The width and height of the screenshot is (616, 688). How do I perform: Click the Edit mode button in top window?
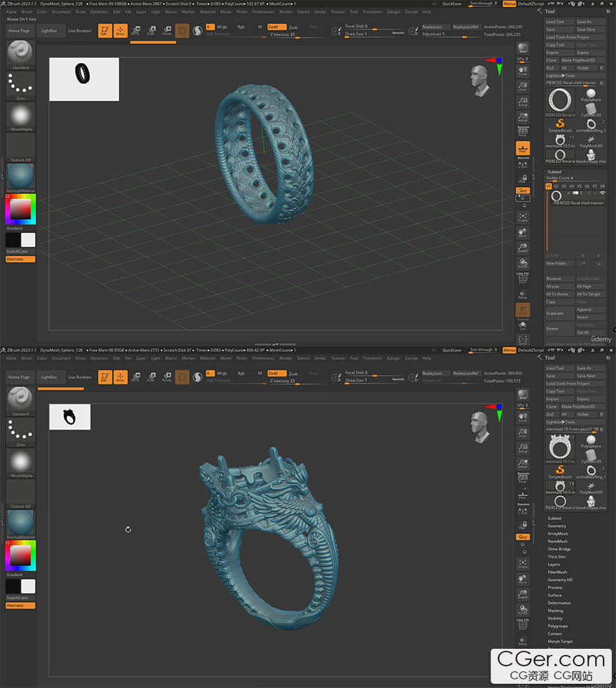(x=104, y=31)
